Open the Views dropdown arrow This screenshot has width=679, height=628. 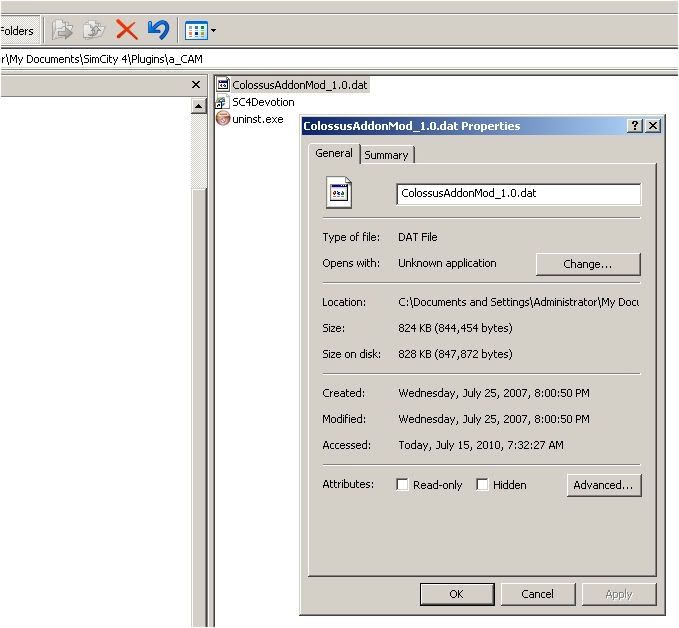pyautogui.click(x=213, y=31)
